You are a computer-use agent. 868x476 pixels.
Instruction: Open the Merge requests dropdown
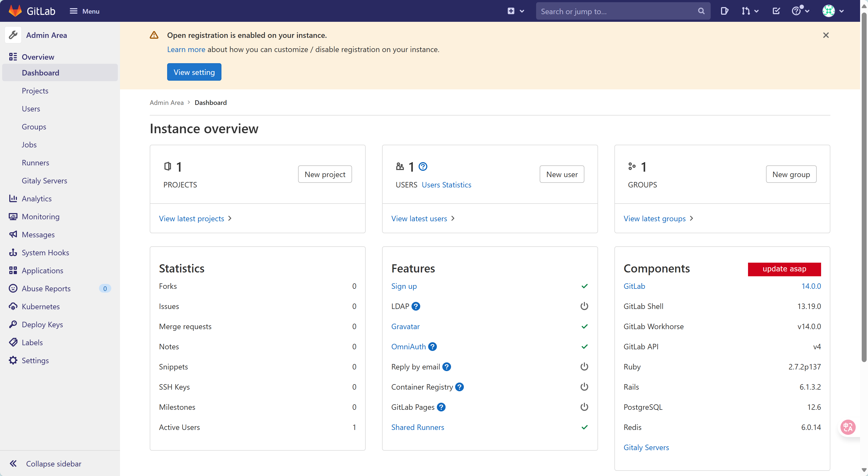(x=750, y=11)
